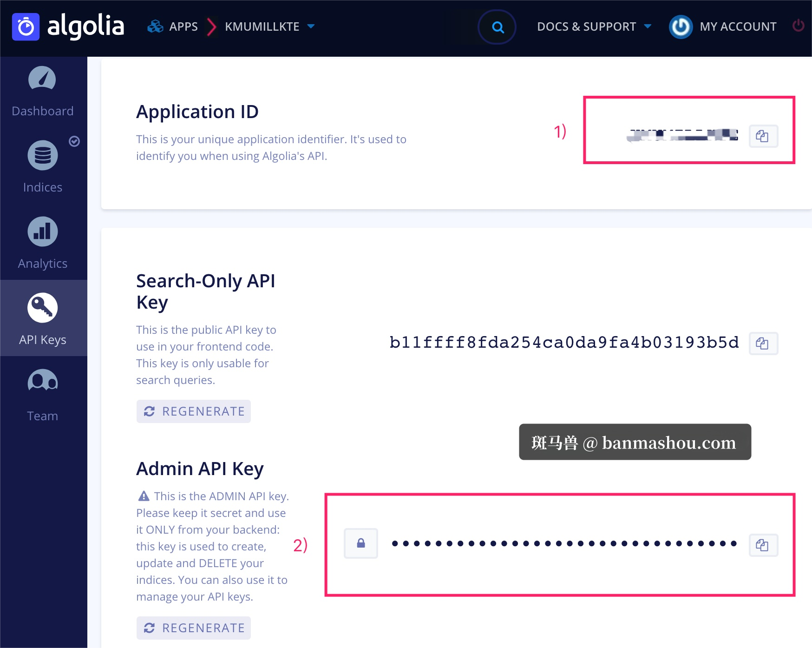Copy the Admin API key
The width and height of the screenshot is (812, 648).
(763, 545)
